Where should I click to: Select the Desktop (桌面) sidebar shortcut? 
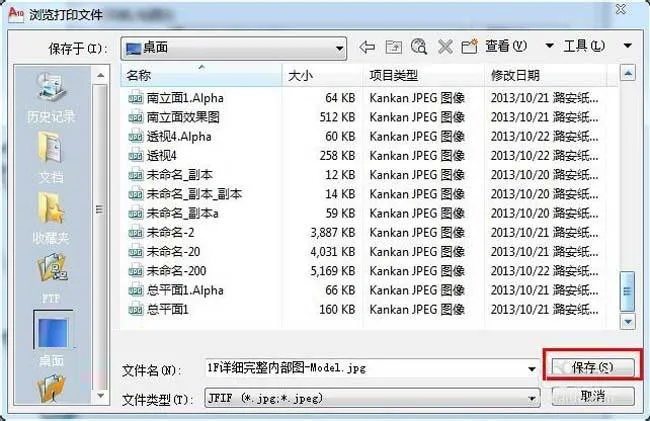[x=52, y=338]
